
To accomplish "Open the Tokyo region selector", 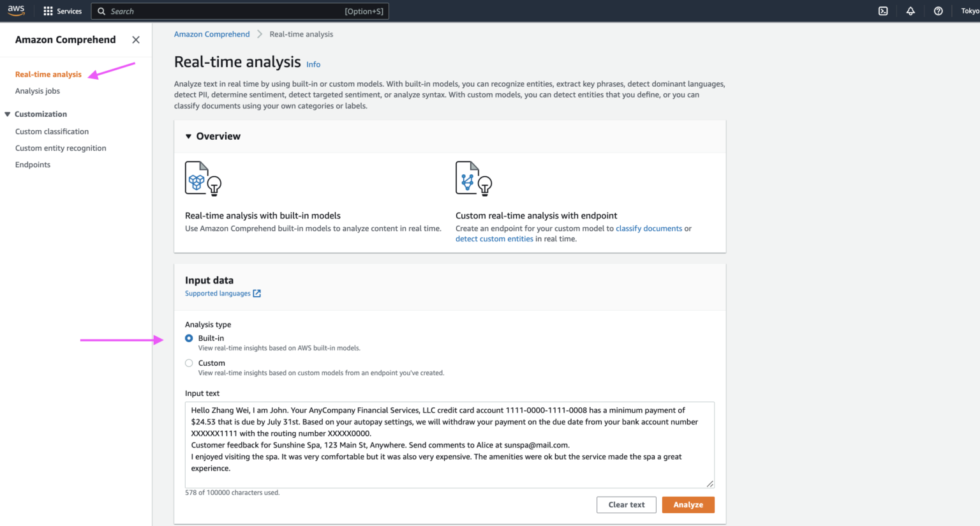I will (970, 10).
